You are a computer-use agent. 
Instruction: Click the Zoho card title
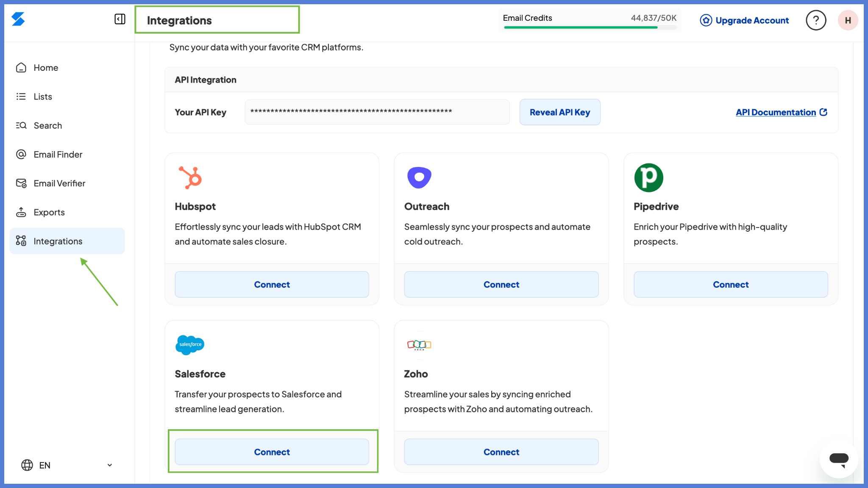pyautogui.click(x=416, y=374)
